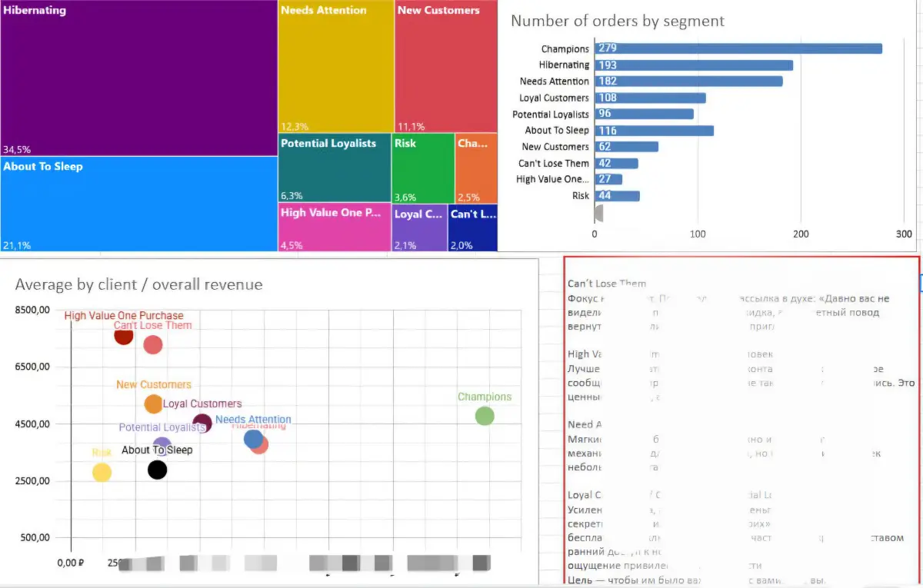Click the New Customers treemap tile
The height and width of the screenshot is (588, 923).
click(446, 67)
